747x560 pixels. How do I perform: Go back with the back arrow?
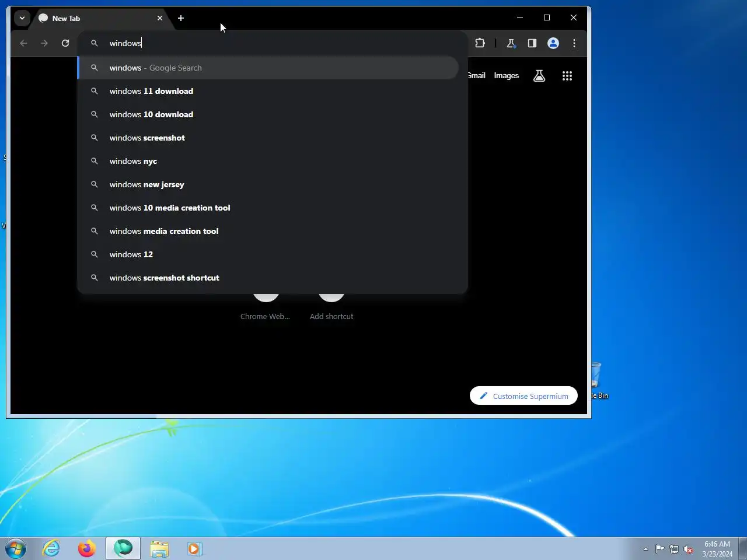23,43
